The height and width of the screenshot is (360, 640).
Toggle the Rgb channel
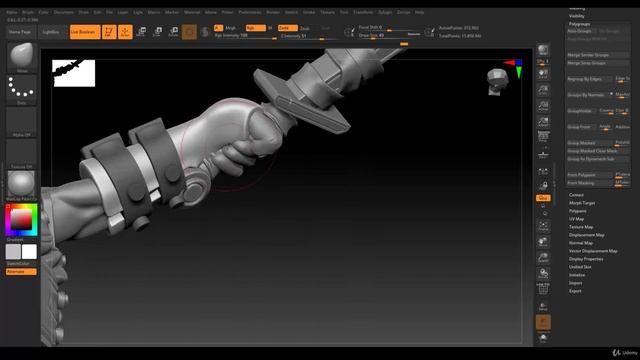[x=256, y=28]
